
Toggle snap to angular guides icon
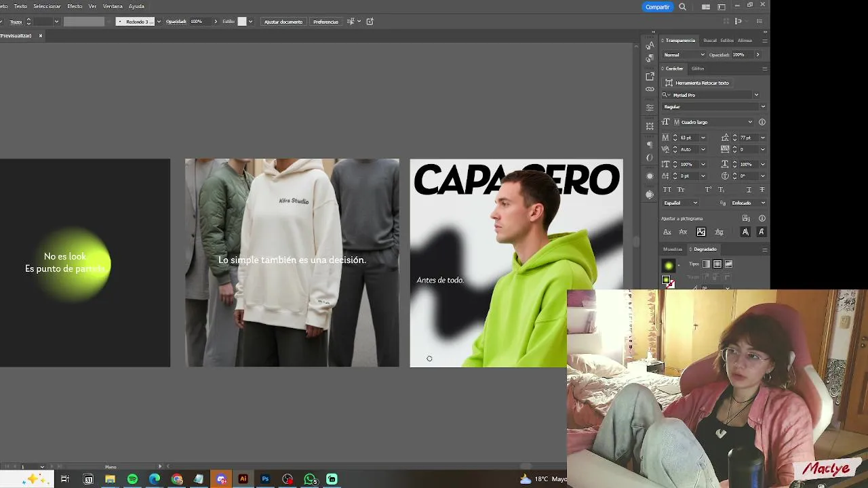click(x=745, y=232)
